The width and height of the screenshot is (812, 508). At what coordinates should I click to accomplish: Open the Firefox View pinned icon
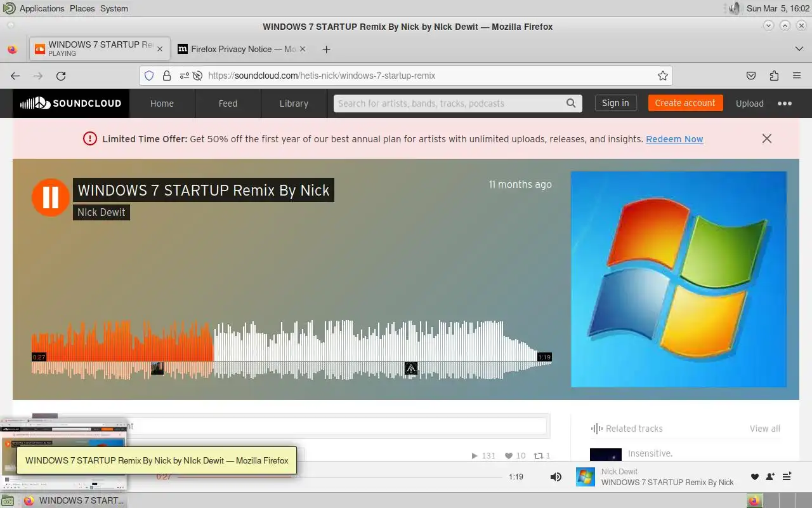click(12, 49)
